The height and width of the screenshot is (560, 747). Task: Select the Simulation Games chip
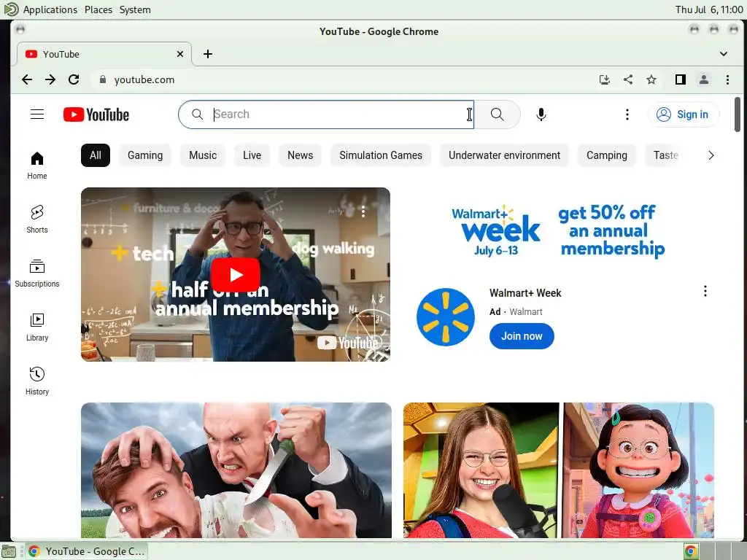click(381, 155)
